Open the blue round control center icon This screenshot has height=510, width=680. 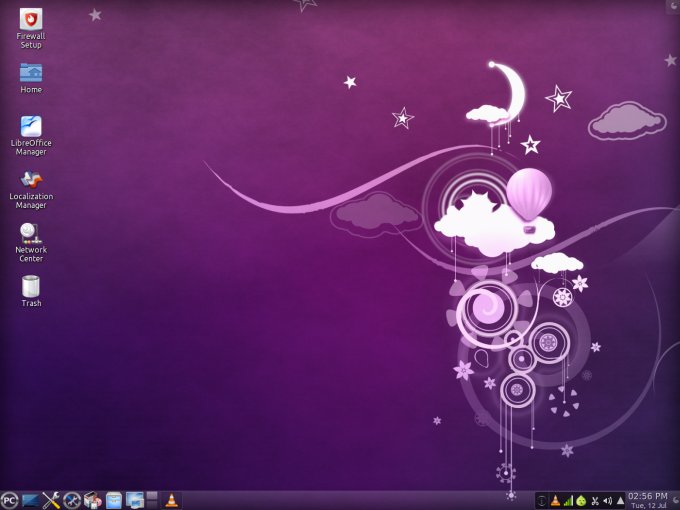click(72, 500)
